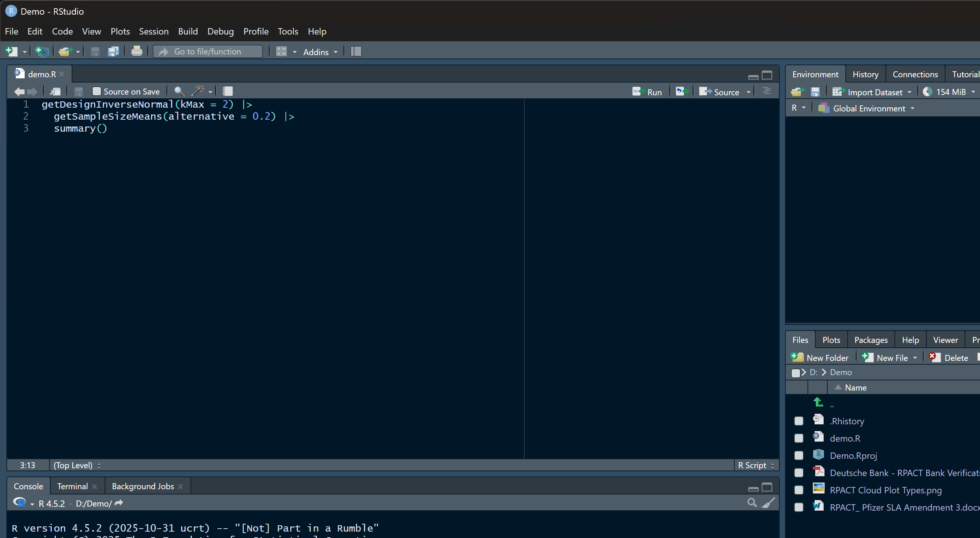
Task: Expand the Import Dataset dropdown
Action: point(909,92)
